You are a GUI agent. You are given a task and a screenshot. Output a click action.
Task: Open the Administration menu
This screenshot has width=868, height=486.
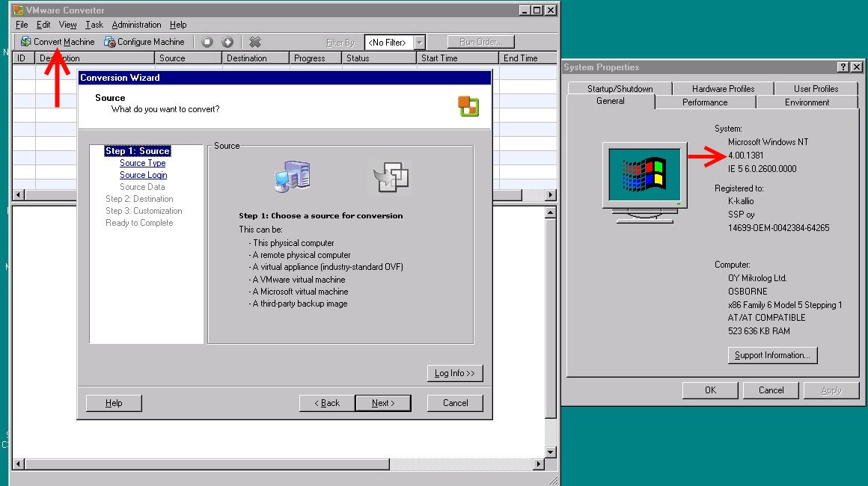136,25
